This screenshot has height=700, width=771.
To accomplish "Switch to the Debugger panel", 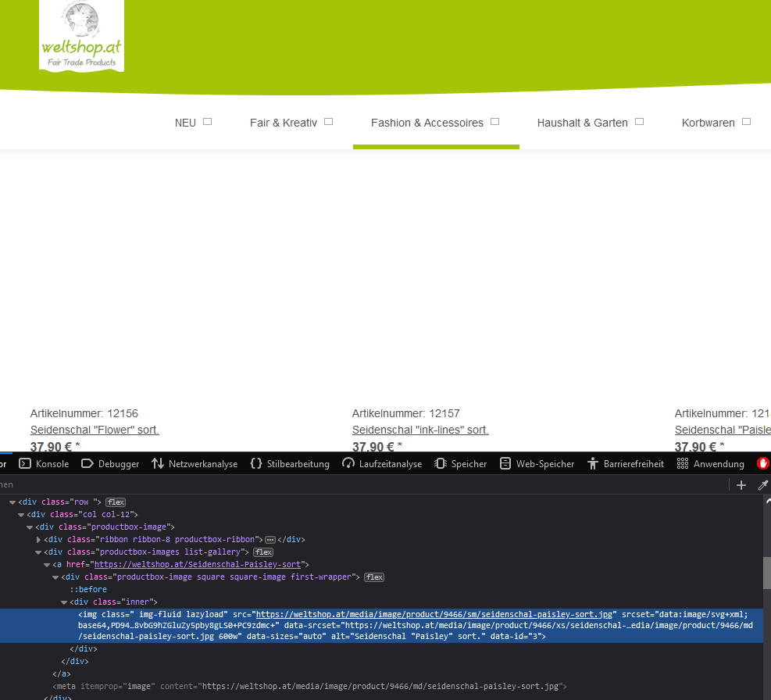I will tap(110, 464).
